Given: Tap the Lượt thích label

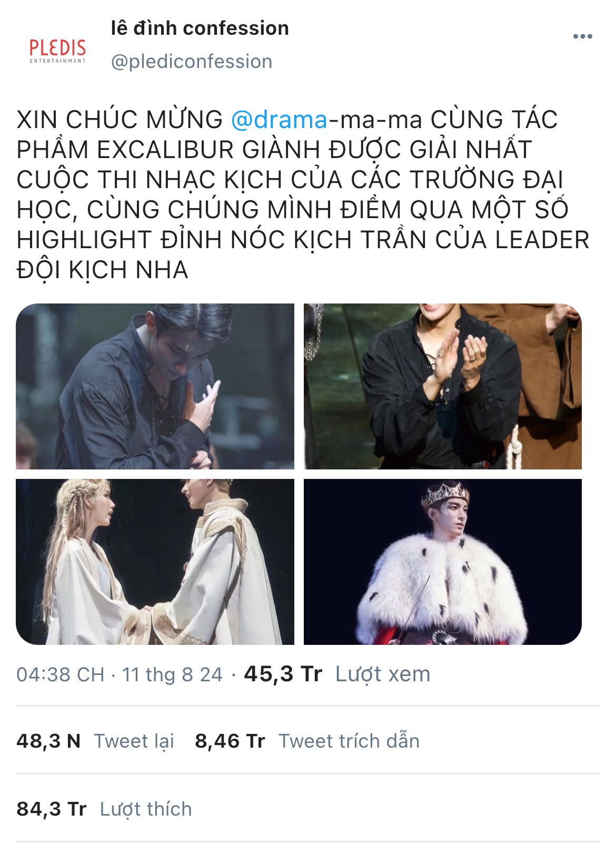Looking at the screenshot, I should (146, 809).
